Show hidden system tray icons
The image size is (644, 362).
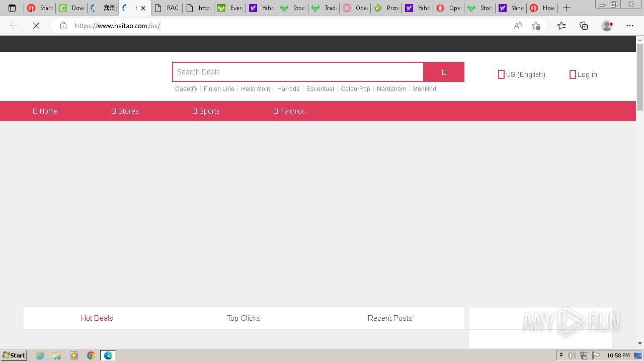click(561, 355)
